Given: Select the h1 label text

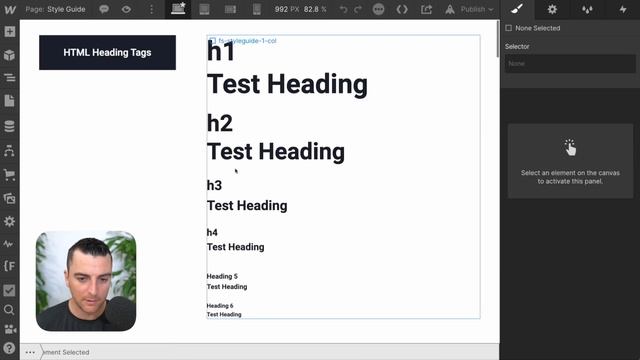Looking at the screenshot, I should click(221, 52).
